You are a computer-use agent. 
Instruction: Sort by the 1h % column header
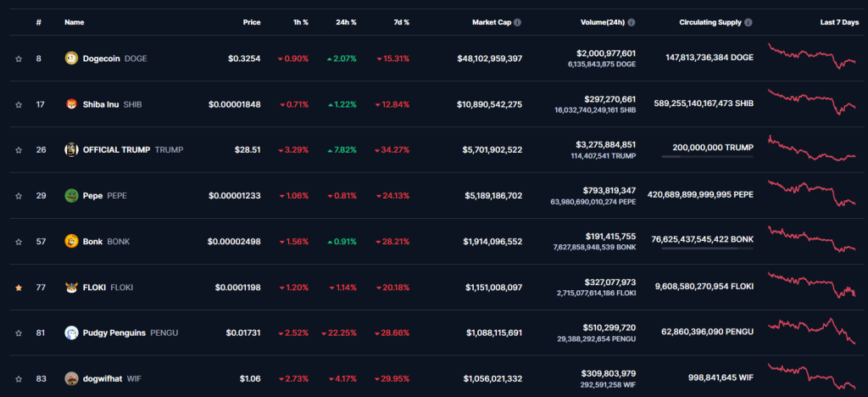tap(301, 23)
